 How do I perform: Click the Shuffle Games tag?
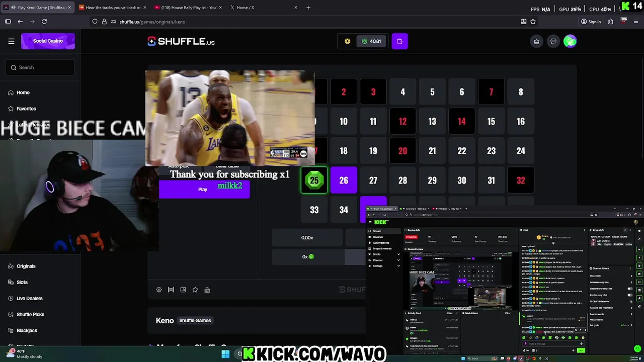click(x=195, y=320)
